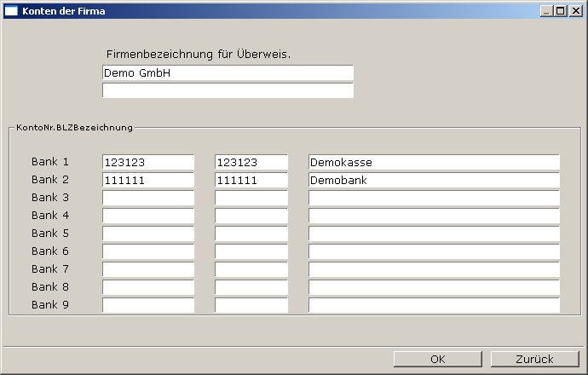The height and width of the screenshot is (375, 588).
Task: Select Bank 6 account number field
Action: [x=148, y=251]
